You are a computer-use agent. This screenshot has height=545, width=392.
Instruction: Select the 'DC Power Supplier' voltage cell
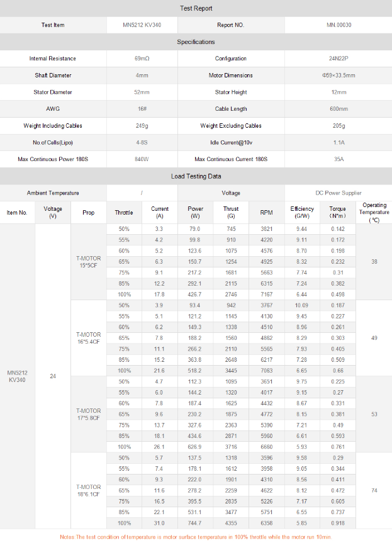pyautogui.click(x=339, y=193)
